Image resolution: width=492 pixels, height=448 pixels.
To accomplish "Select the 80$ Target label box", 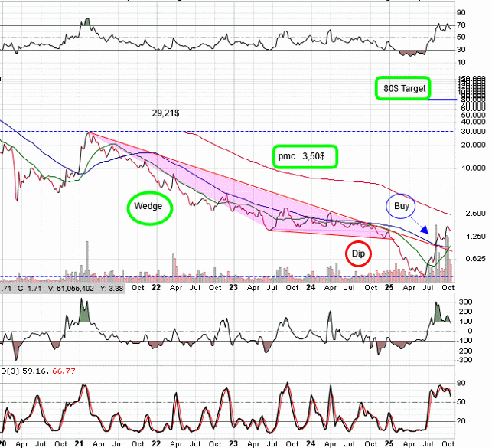I will pyautogui.click(x=402, y=88).
